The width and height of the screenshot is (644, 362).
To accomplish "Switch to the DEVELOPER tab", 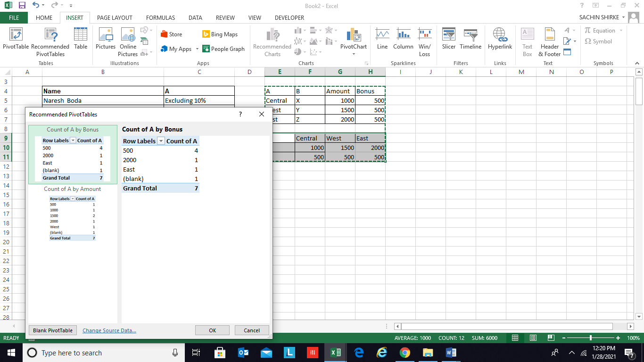I will (289, 17).
